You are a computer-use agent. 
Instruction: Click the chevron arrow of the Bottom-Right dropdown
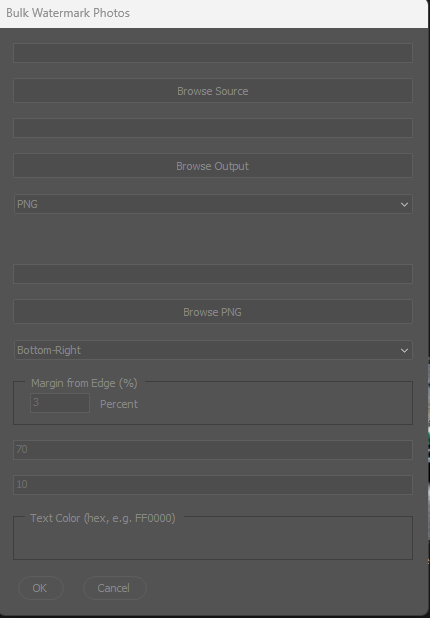point(404,350)
